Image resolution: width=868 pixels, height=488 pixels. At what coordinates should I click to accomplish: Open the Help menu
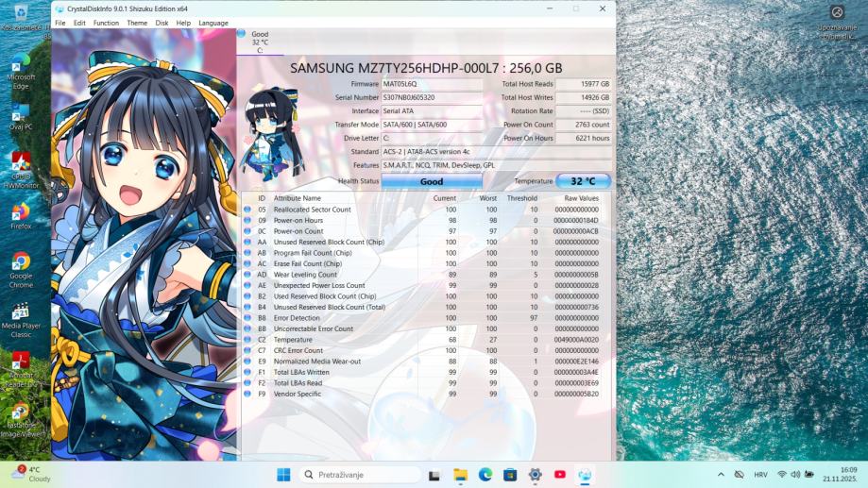point(183,24)
